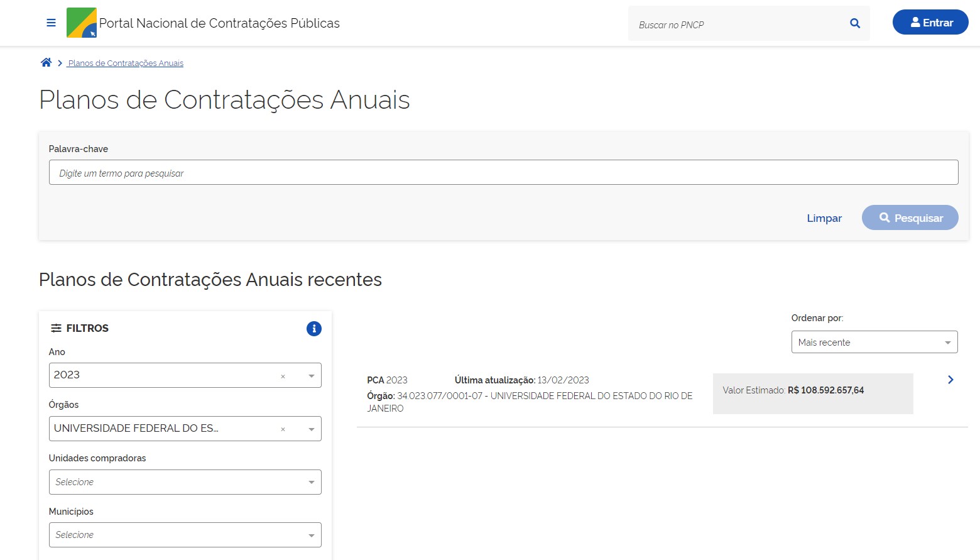
Task: Clear the 2023 year filter selection
Action: tap(283, 376)
